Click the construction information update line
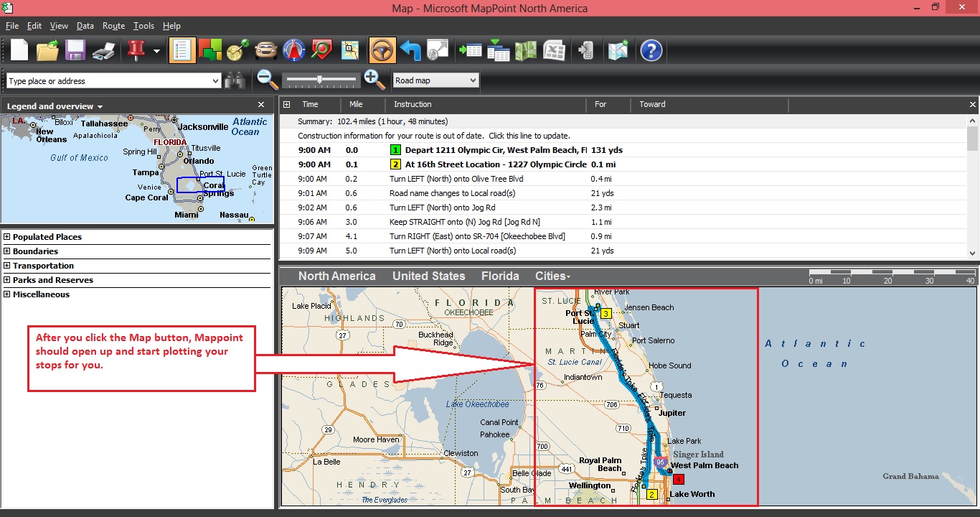The width and height of the screenshot is (980, 517). pos(434,136)
